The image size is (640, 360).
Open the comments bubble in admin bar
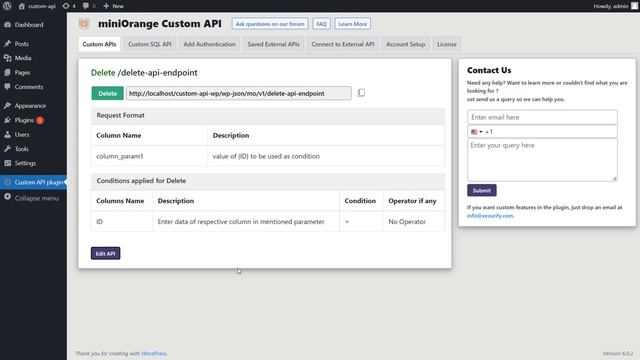pos(89,6)
